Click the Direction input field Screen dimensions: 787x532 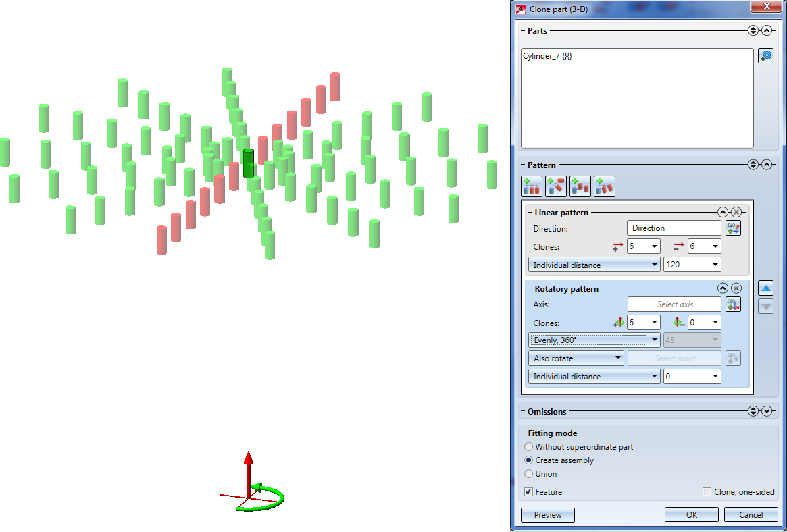coord(674,228)
